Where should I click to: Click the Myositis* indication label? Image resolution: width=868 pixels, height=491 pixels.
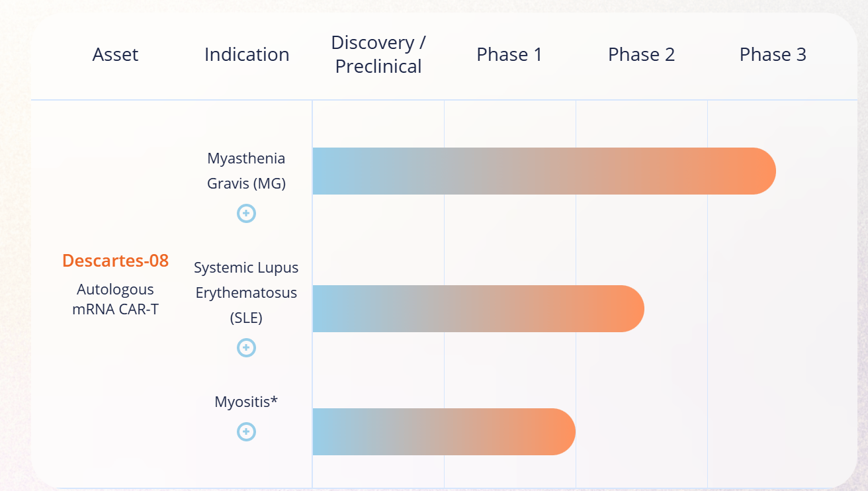pyautogui.click(x=246, y=402)
